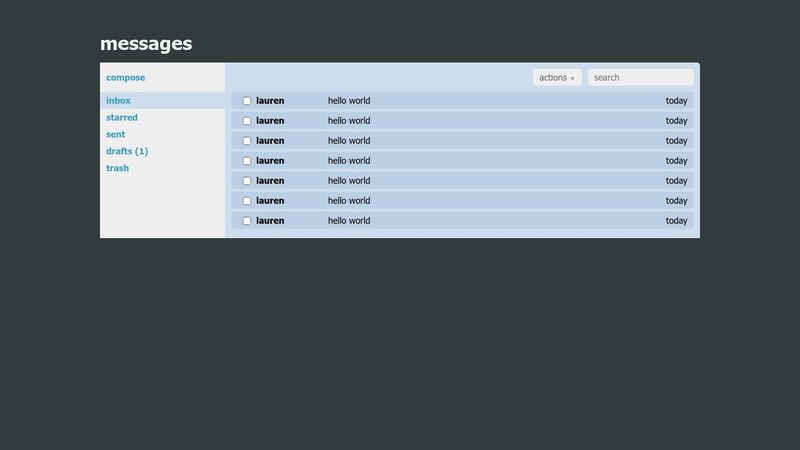The image size is (800, 450).
Task: Open the trash folder
Action: (x=117, y=168)
